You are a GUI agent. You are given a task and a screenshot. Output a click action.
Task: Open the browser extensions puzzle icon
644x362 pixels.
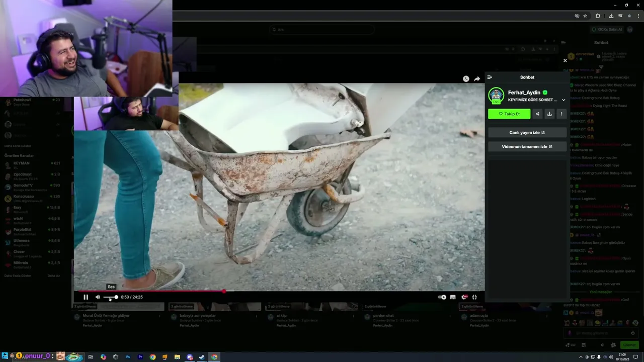tap(598, 16)
